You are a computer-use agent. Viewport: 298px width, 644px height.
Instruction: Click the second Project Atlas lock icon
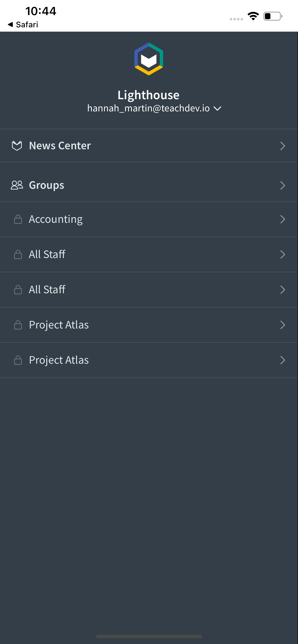click(x=18, y=360)
